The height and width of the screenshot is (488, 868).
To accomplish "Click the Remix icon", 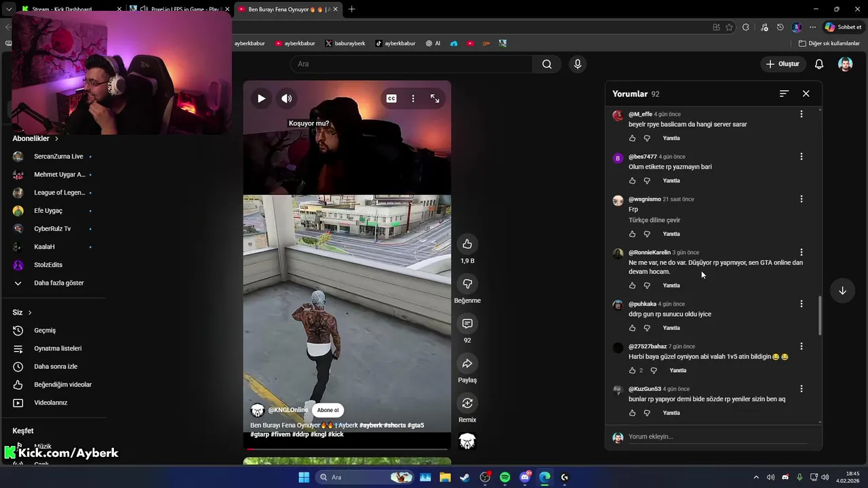I will coord(467,403).
